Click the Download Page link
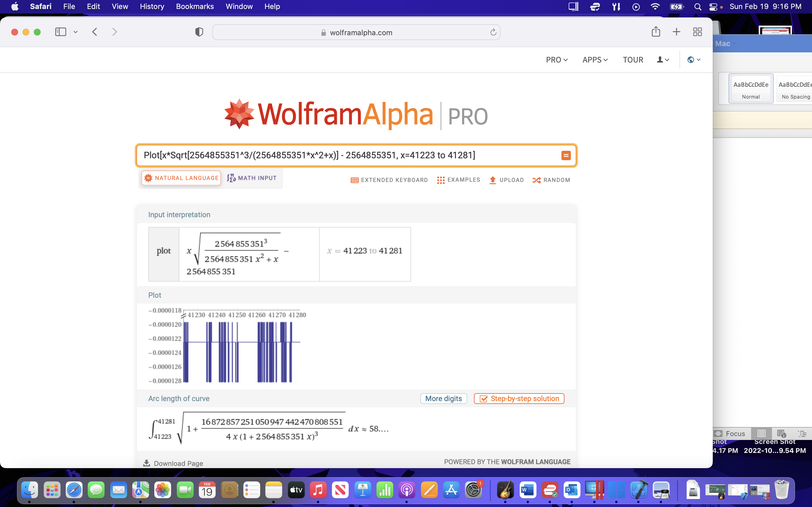 click(x=173, y=463)
